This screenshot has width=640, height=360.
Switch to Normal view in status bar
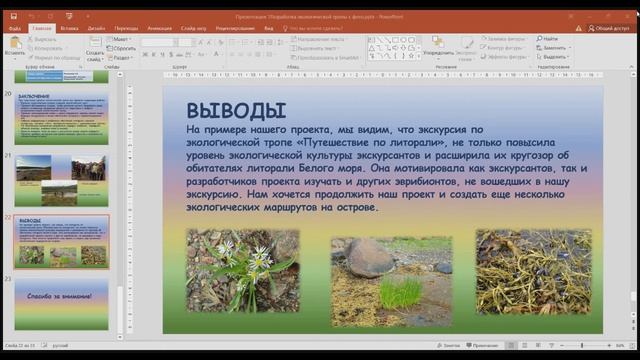[x=511, y=345]
